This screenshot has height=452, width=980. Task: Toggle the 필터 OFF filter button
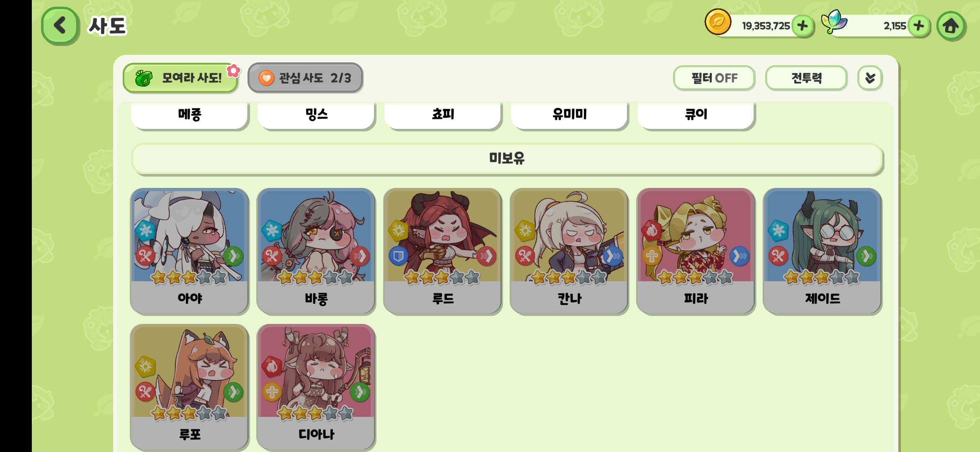(714, 78)
